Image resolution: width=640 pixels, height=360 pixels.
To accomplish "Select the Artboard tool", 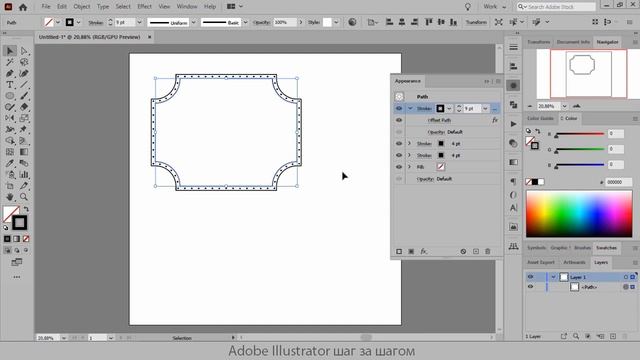I will pyautogui.click(x=10, y=186).
